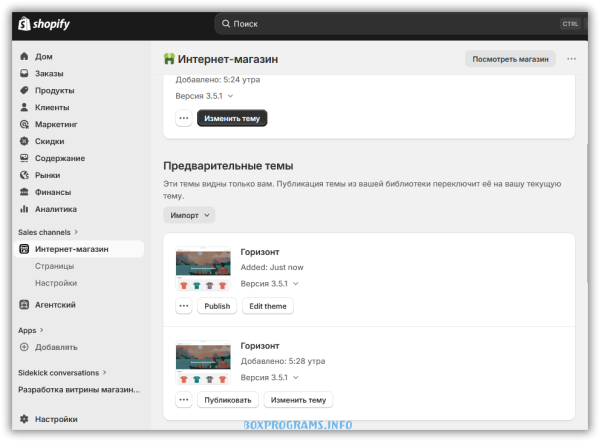Click the Маркетинг target icon

(x=24, y=124)
